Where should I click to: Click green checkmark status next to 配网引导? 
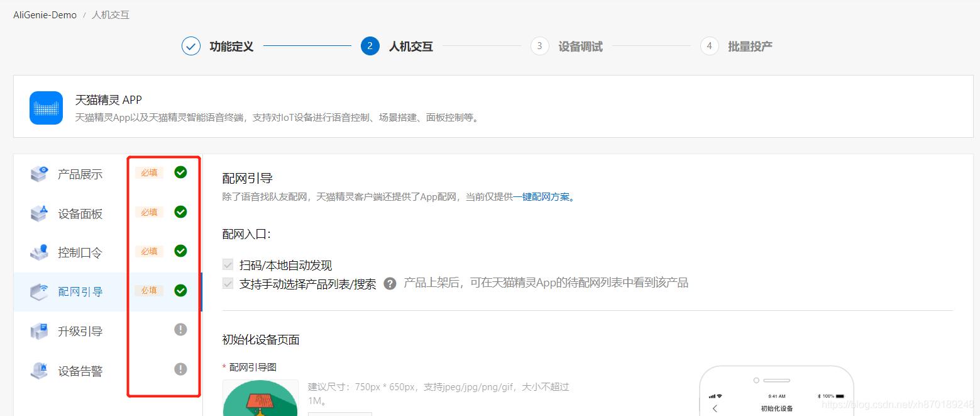[180, 290]
